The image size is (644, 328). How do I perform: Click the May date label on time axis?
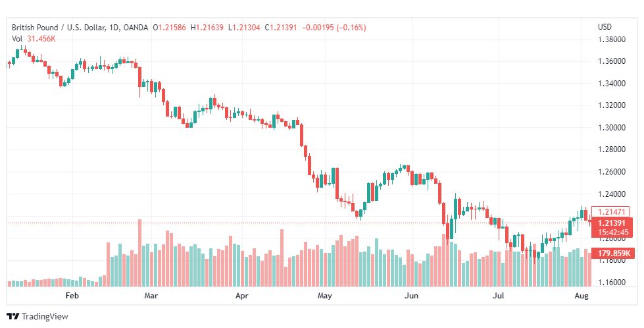pos(325,296)
